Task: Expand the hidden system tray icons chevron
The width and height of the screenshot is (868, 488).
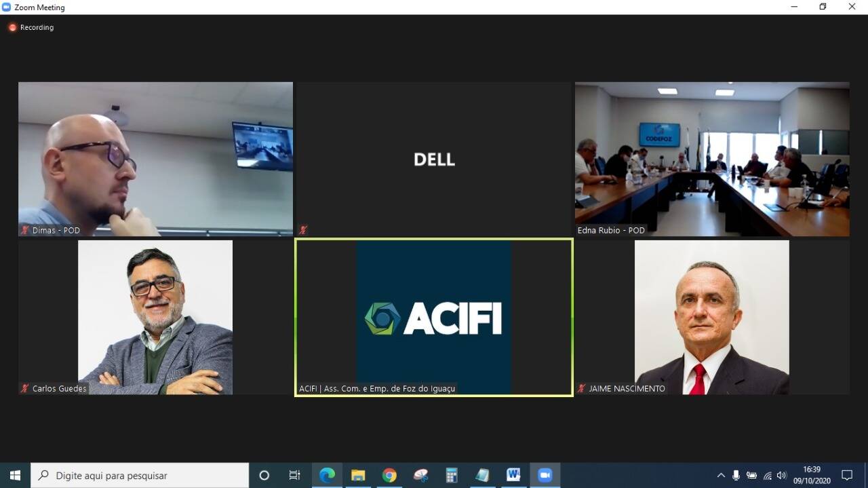Action: pos(721,475)
